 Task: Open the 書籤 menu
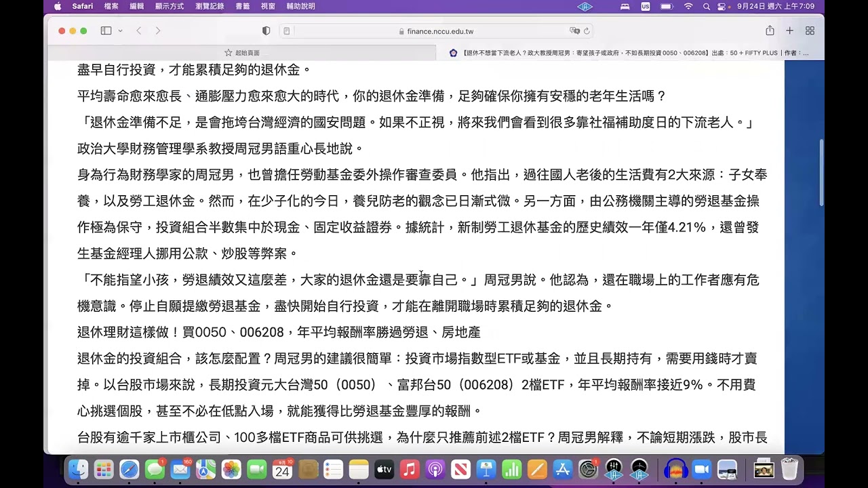(242, 6)
